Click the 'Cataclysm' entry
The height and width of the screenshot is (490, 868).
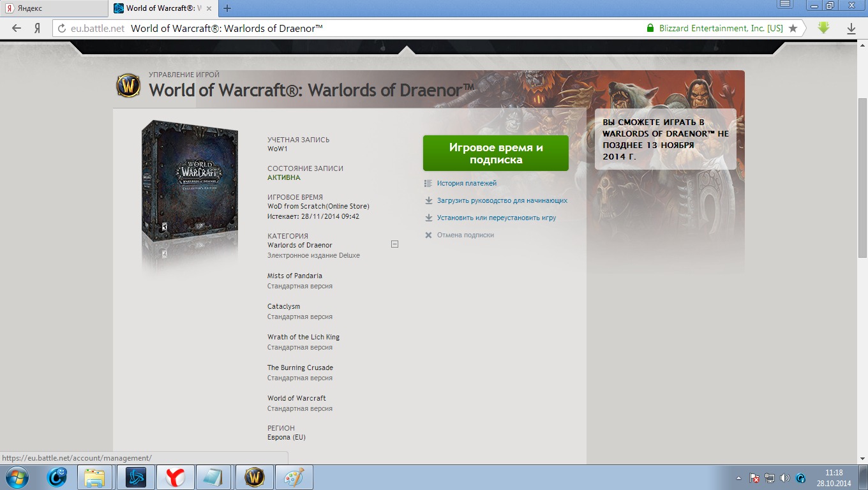pyautogui.click(x=283, y=306)
